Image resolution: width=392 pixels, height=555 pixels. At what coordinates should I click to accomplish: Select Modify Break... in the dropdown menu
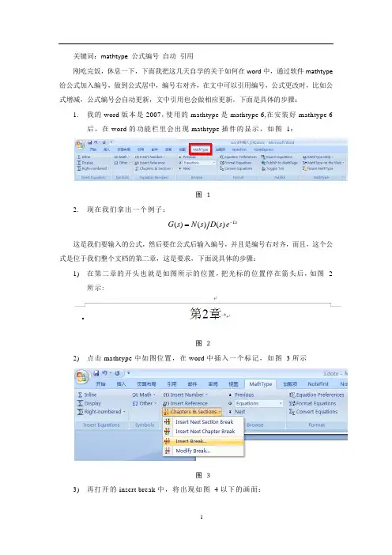pyautogui.click(x=203, y=451)
